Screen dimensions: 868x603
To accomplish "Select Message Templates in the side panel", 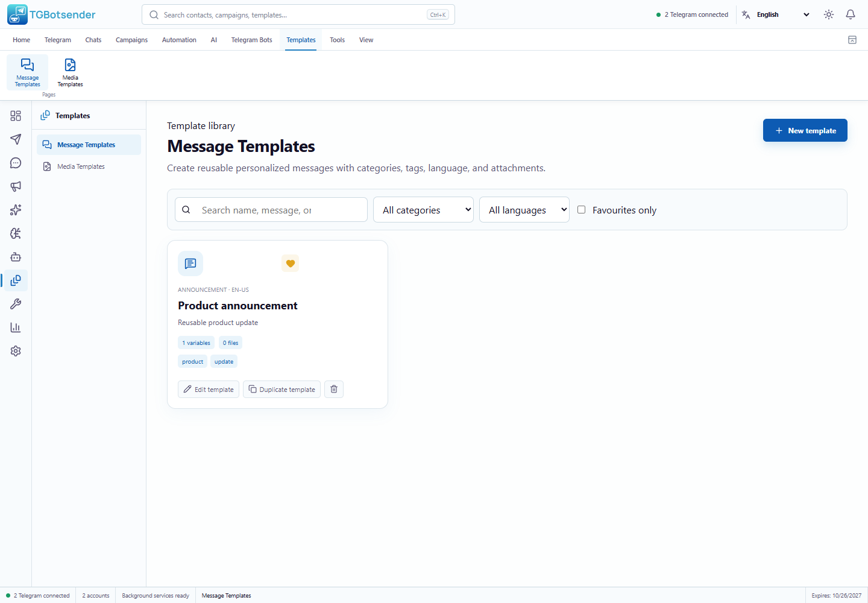I will [x=89, y=145].
